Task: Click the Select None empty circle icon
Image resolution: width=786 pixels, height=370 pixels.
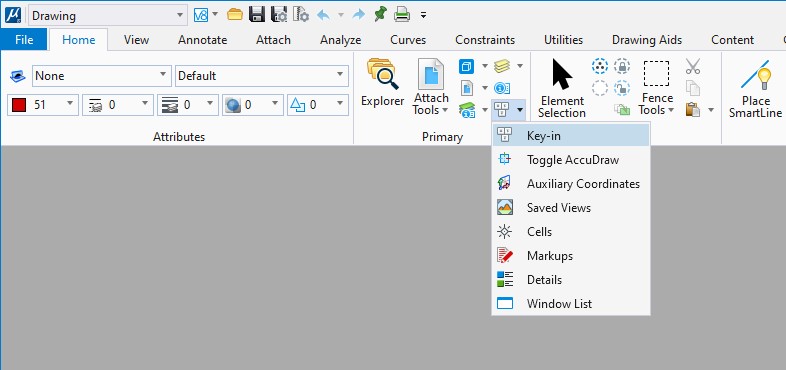Action: coord(600,88)
